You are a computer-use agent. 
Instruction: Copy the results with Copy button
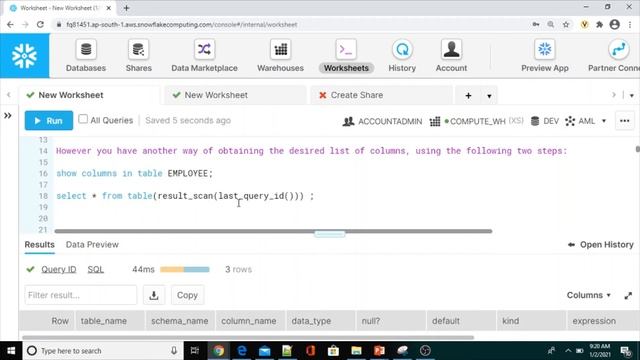187,295
